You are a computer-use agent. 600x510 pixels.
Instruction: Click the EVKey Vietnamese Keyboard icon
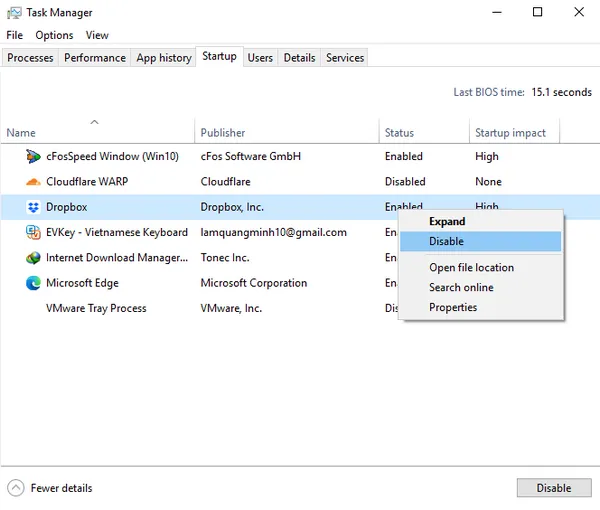33,232
